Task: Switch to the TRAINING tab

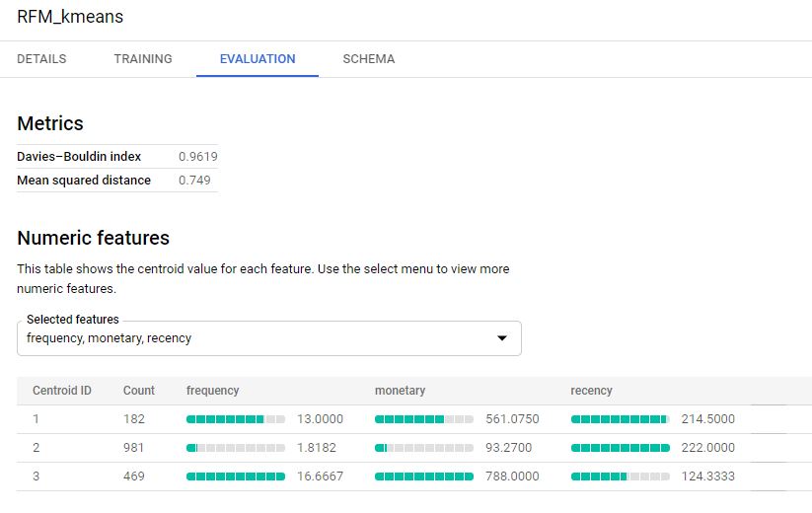Action: 143,59
